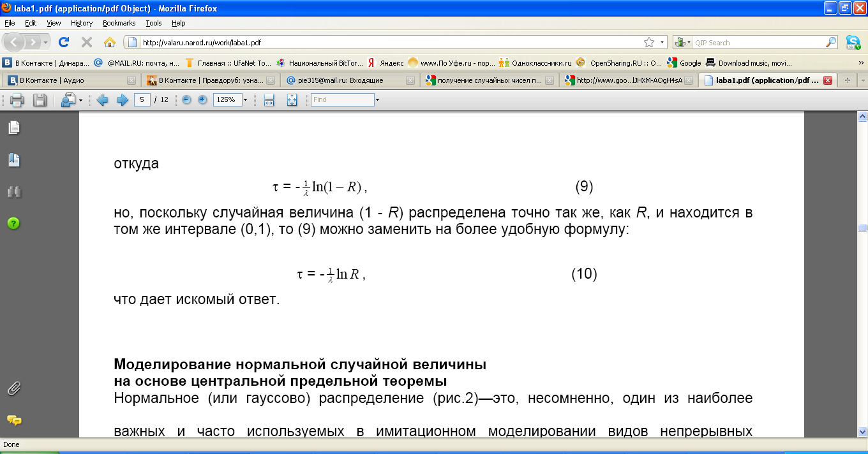Switch to the 'http://www.goo...' tab
Image resolution: width=868 pixels, height=454 pixels.
click(x=629, y=80)
